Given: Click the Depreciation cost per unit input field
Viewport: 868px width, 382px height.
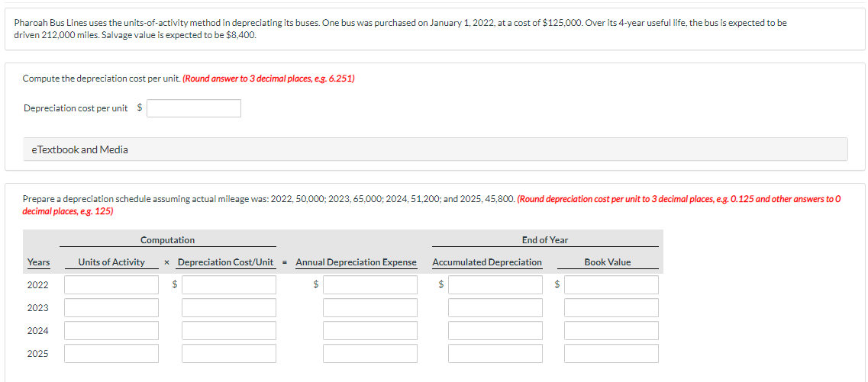Looking at the screenshot, I should 194,108.
